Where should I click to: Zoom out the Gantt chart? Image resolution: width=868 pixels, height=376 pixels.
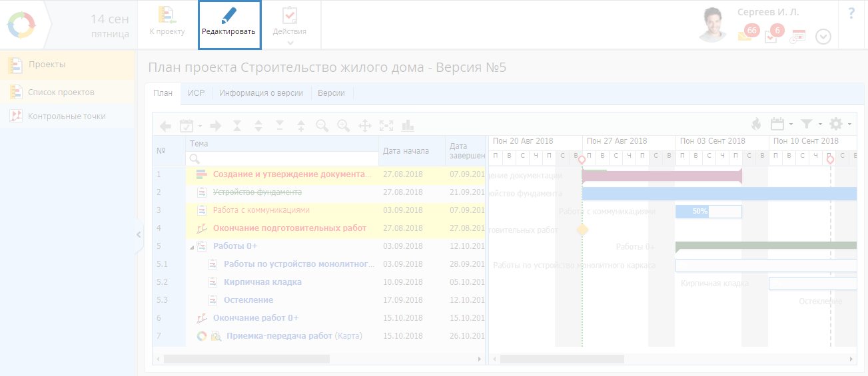click(322, 125)
